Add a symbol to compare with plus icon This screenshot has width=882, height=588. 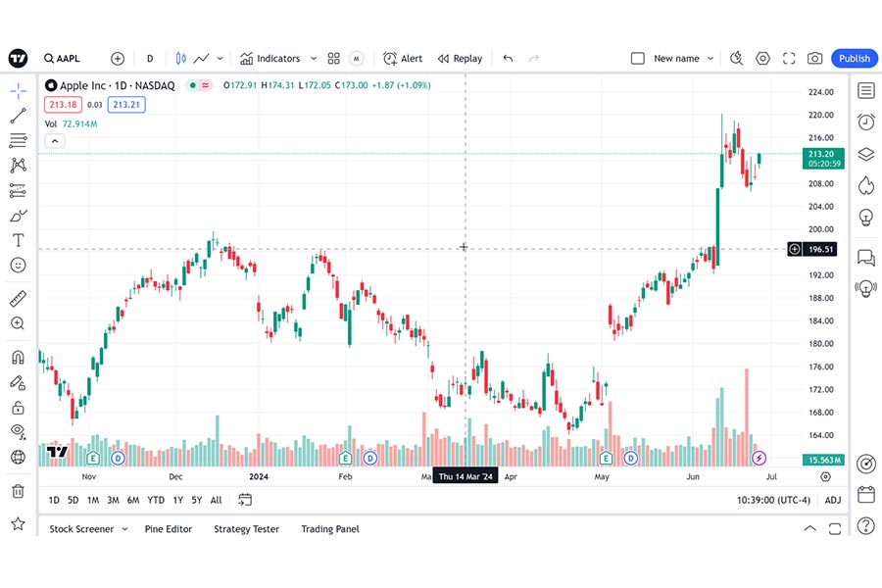click(117, 59)
